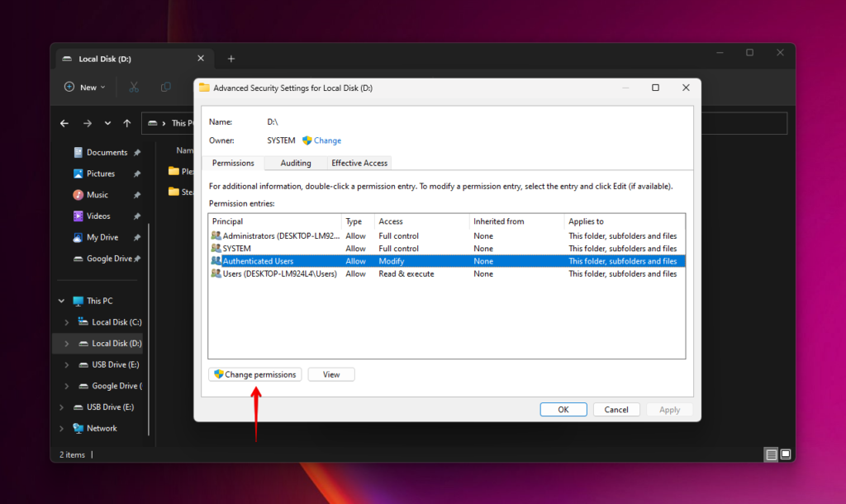Open Music from the navigation pane
This screenshot has width=846, height=504.
click(96, 194)
